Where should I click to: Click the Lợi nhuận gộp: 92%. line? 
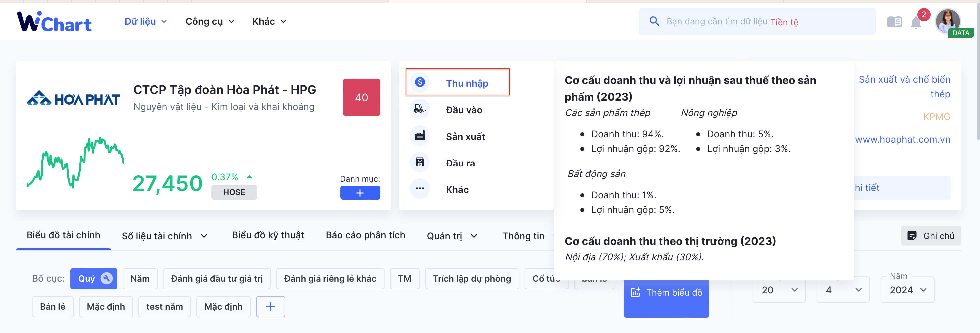coord(635,149)
